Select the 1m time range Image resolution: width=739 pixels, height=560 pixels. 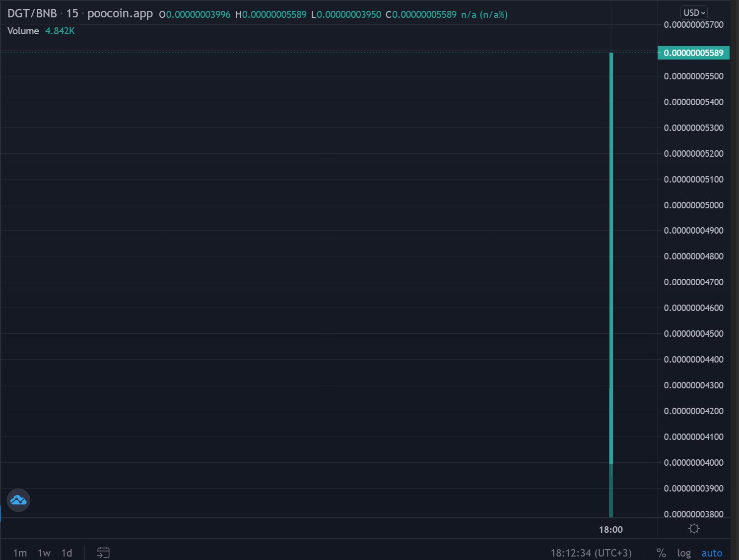[20, 553]
